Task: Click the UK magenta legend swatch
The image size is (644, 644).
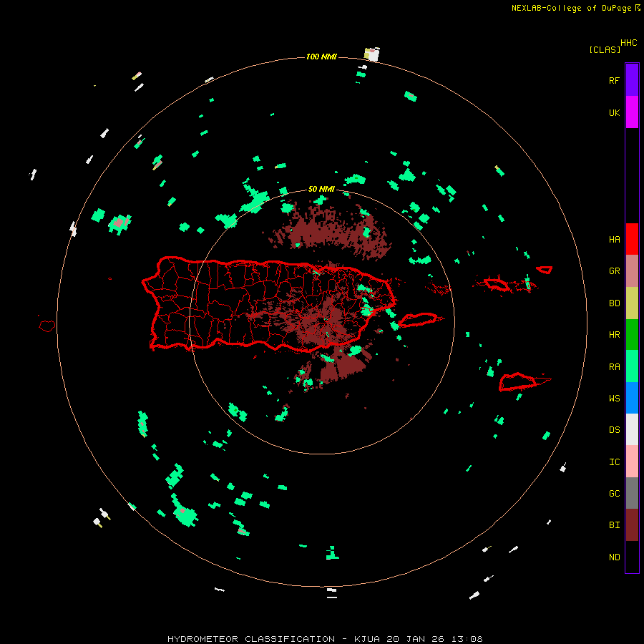Action: pos(632,112)
